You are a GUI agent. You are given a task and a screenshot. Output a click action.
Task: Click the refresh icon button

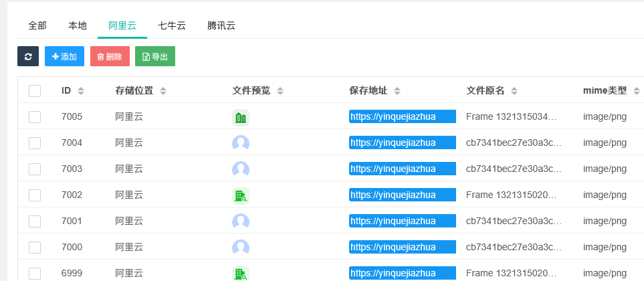coord(28,57)
